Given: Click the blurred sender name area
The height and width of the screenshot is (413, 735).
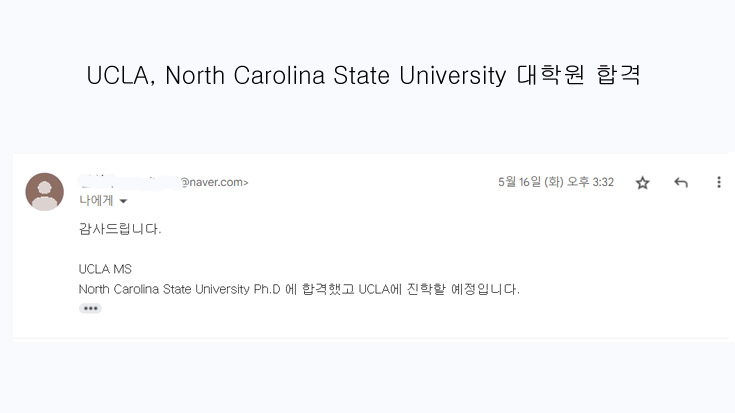Looking at the screenshot, I should (129, 182).
